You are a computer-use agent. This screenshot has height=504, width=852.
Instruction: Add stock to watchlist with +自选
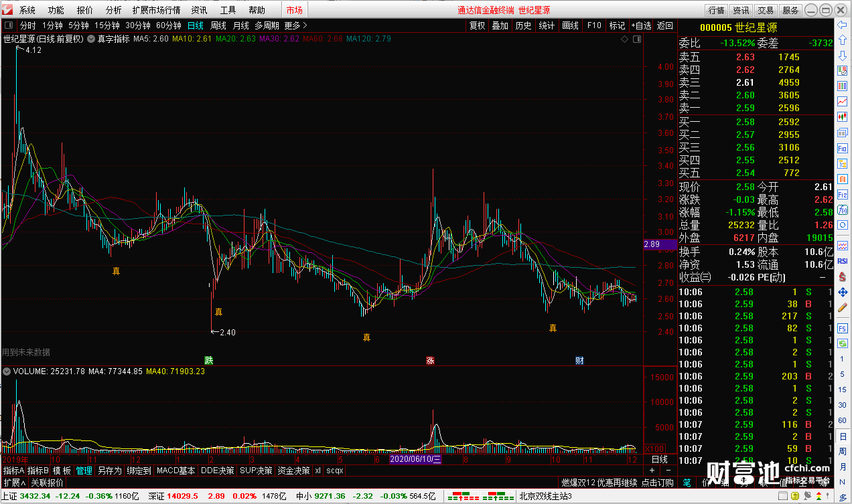coord(641,25)
